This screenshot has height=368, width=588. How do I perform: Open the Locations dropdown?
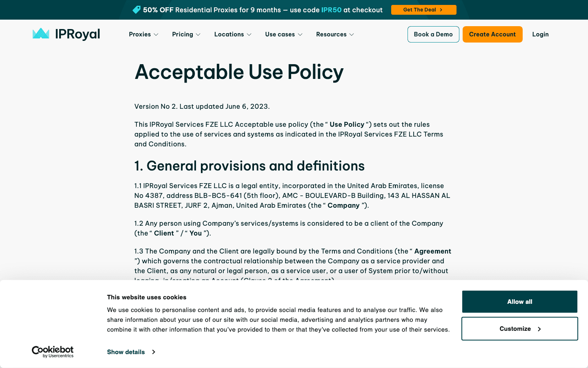pos(233,34)
